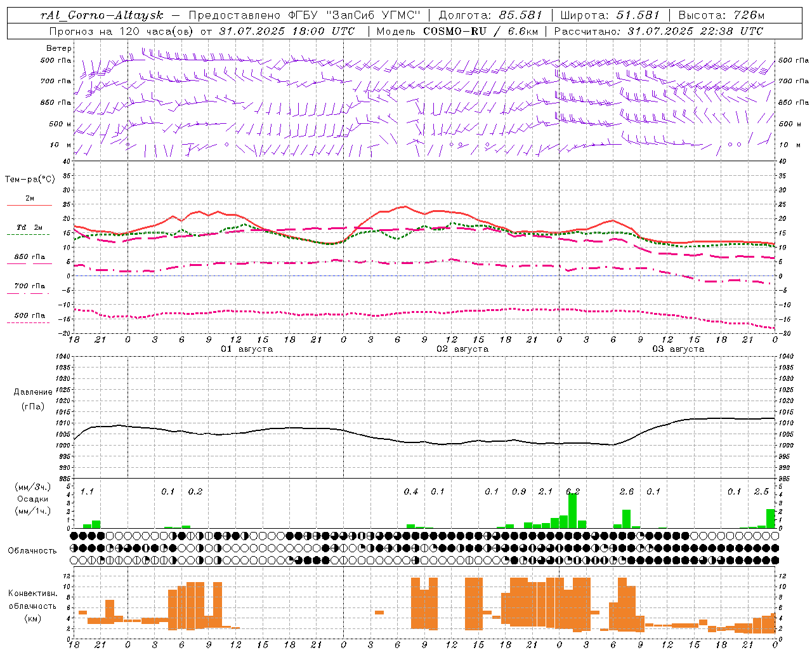Click the solid red 2м legend line
The width and height of the screenshot is (812, 650).
29,206
